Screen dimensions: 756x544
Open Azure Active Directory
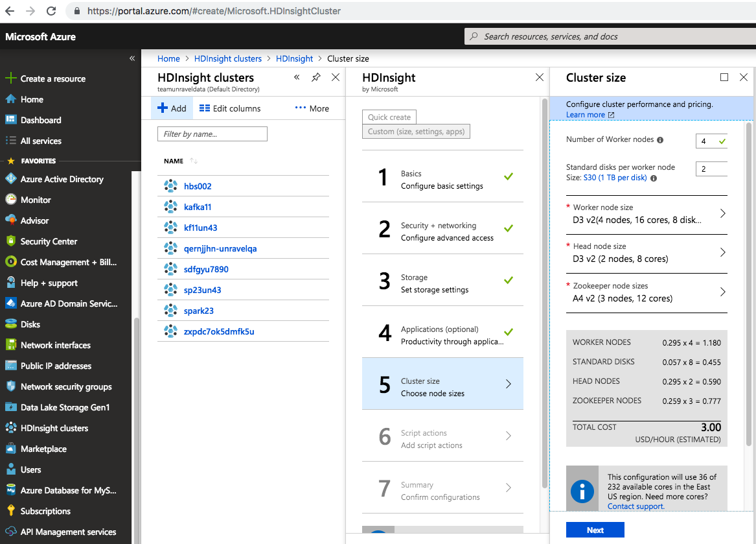tap(62, 179)
